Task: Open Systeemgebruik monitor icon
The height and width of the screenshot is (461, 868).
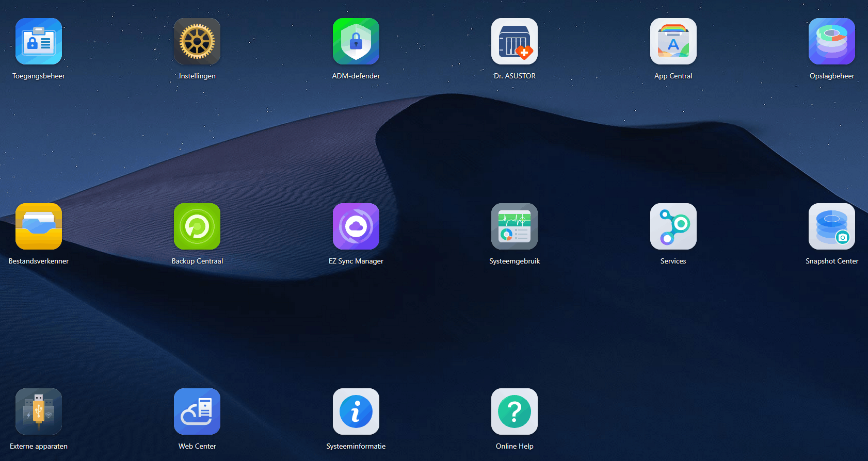Action: pos(515,226)
